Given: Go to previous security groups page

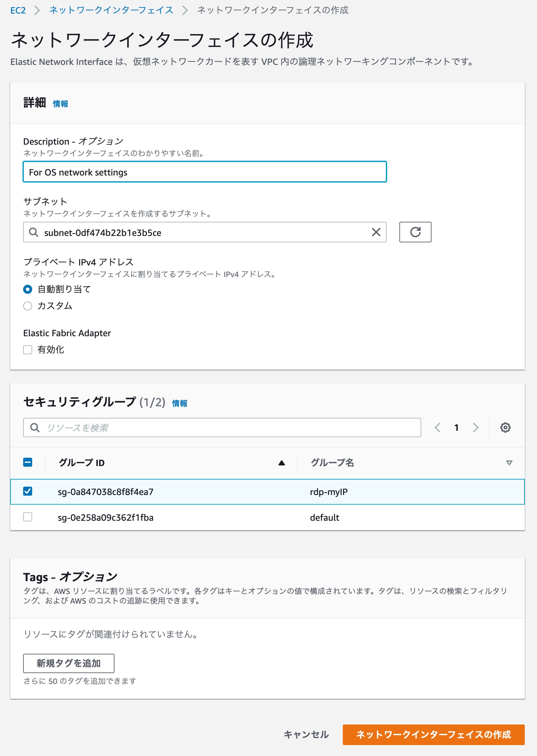Looking at the screenshot, I should pos(437,428).
